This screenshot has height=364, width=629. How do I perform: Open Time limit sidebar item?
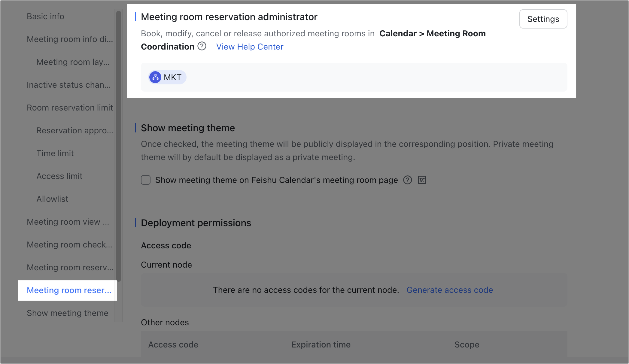55,153
